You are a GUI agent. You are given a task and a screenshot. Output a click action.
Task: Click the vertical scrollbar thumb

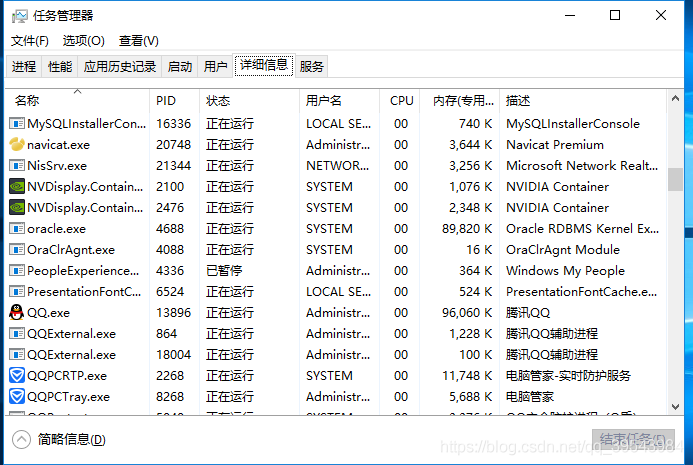[675, 179]
